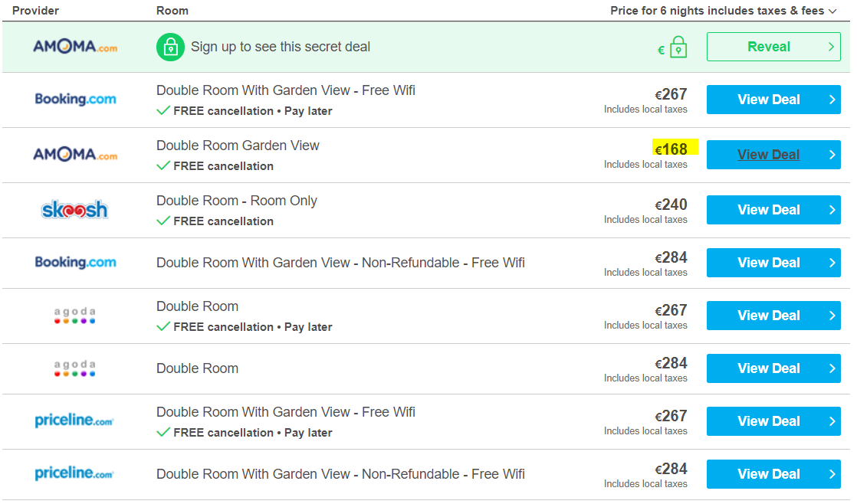The height and width of the screenshot is (504, 857).
Task: Click the Double Room Garden View title
Action: (238, 146)
